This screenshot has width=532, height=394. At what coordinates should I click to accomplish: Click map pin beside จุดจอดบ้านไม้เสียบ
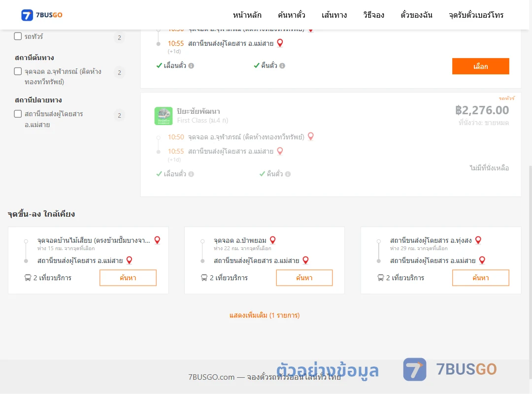157,240
